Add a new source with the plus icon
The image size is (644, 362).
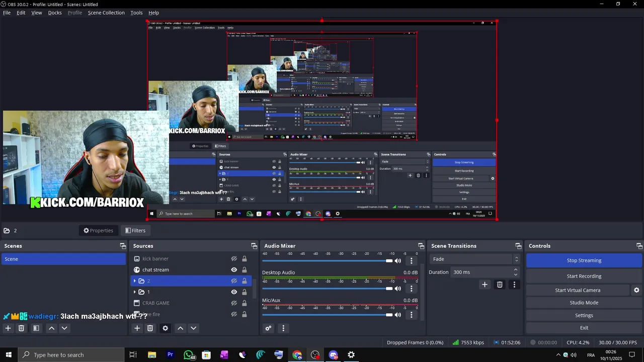pos(137,328)
